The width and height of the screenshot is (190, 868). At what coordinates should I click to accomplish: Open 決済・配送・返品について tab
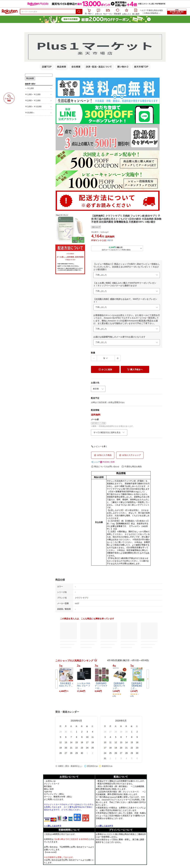point(99,67)
